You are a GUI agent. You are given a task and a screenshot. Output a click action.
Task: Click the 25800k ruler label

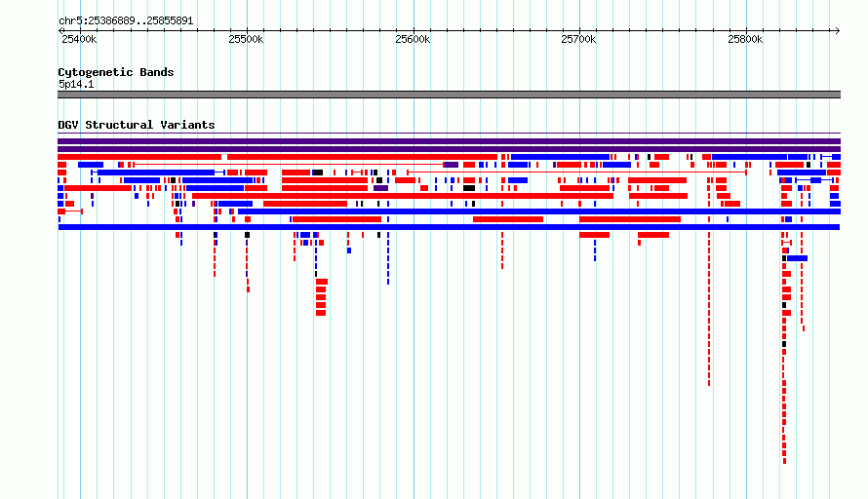(x=745, y=39)
